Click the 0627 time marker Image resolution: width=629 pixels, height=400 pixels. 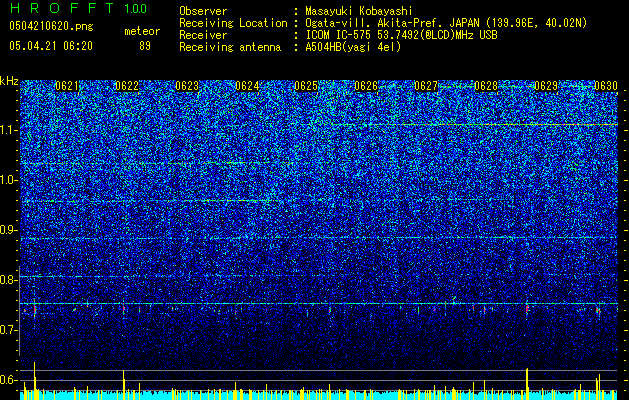[426, 86]
